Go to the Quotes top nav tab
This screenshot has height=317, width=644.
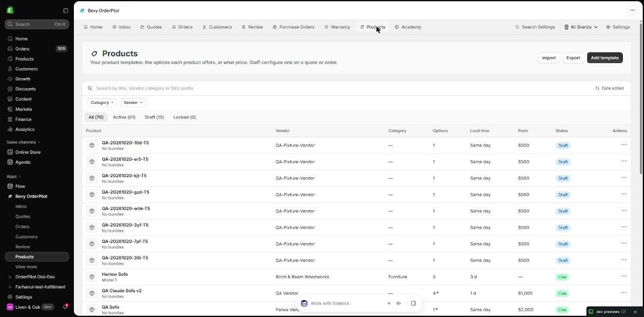(x=151, y=27)
